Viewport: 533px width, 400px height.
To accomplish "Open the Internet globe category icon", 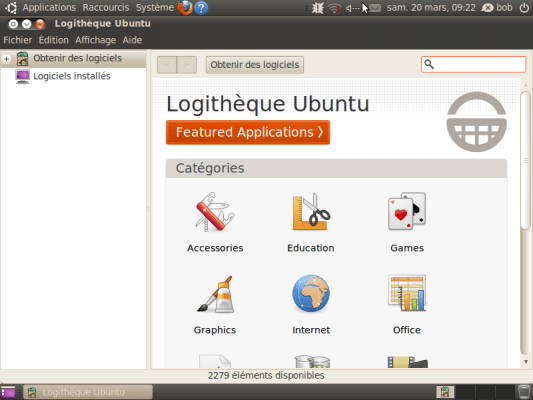I will 311,294.
